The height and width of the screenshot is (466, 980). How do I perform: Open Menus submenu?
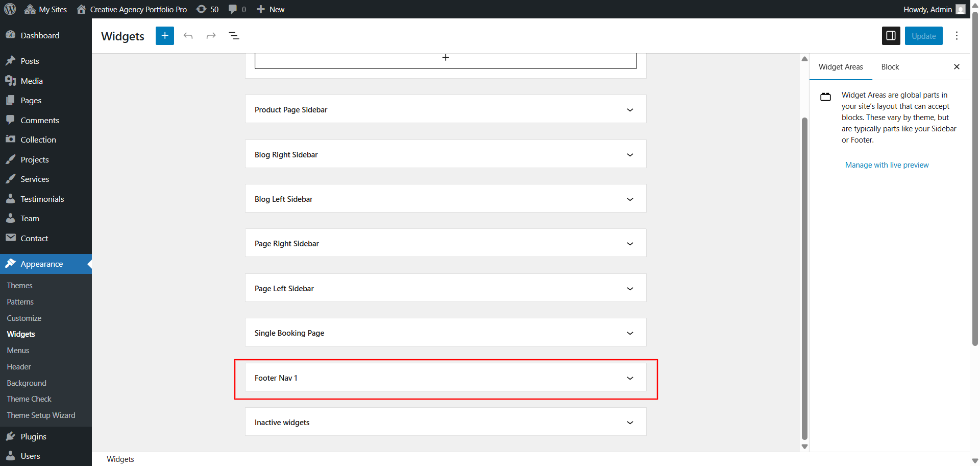pos(18,350)
